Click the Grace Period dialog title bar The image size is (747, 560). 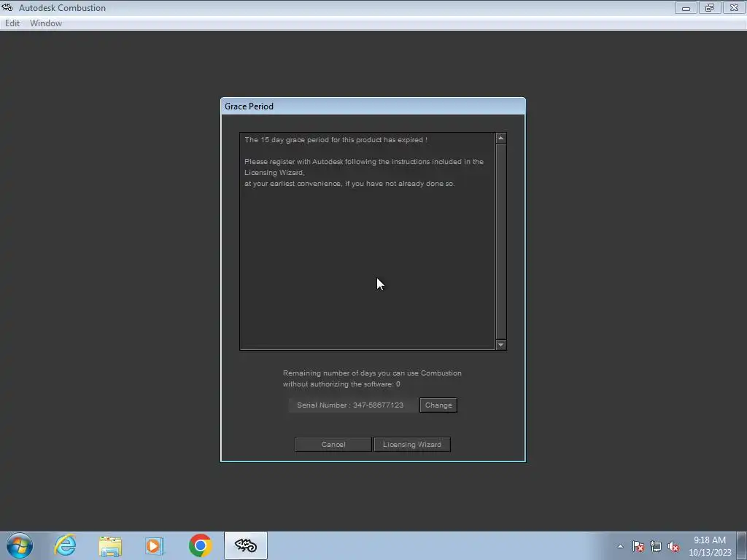[373, 106]
